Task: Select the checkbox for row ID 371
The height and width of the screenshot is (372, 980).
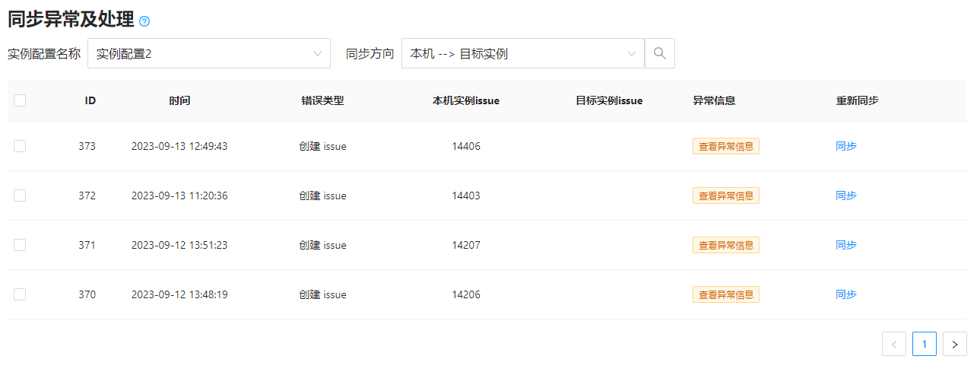Action: pos(20,245)
